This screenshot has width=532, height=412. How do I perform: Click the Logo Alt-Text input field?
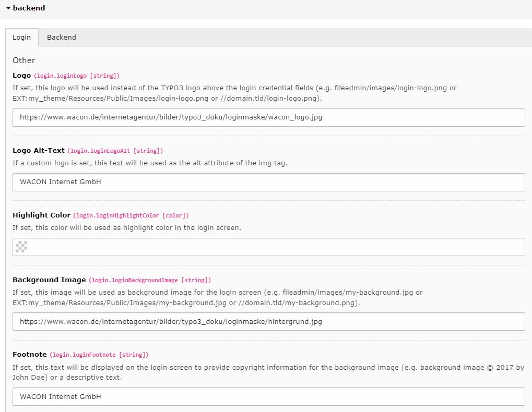[268, 182]
